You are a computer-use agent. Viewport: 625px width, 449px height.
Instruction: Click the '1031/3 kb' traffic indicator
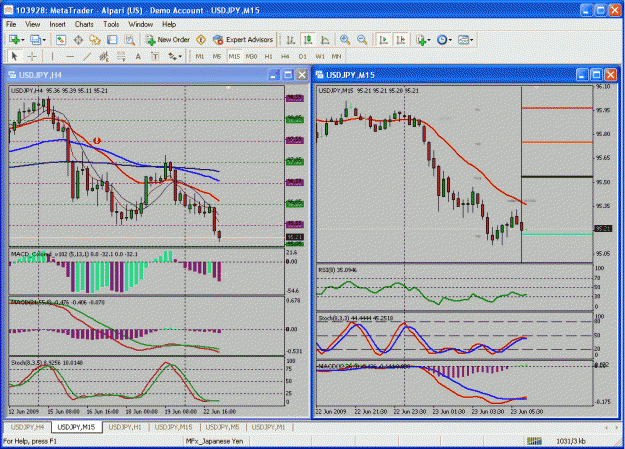[x=571, y=441]
